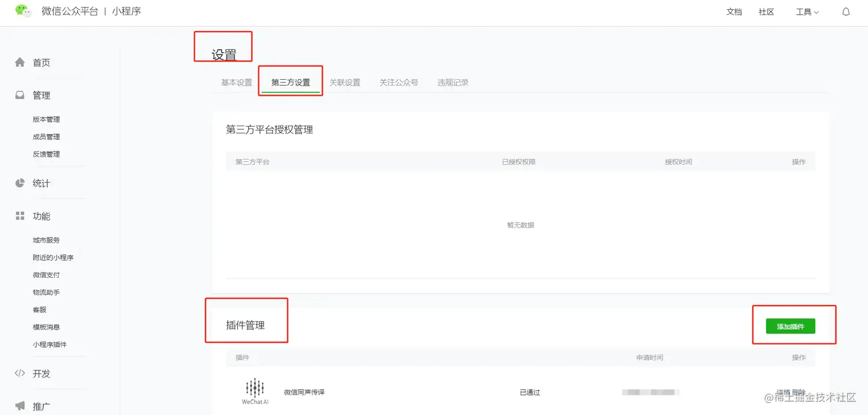Select 管理 in the sidebar
868x415 pixels.
41,95
